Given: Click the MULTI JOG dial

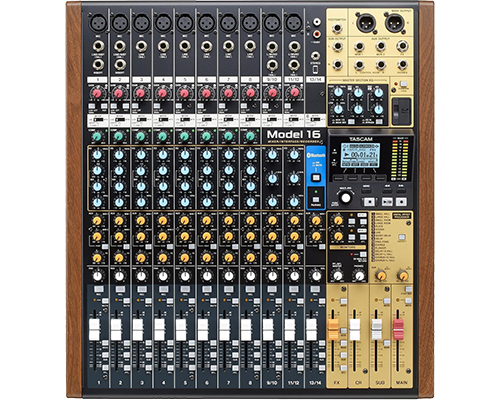Looking at the screenshot, I should (346, 198).
